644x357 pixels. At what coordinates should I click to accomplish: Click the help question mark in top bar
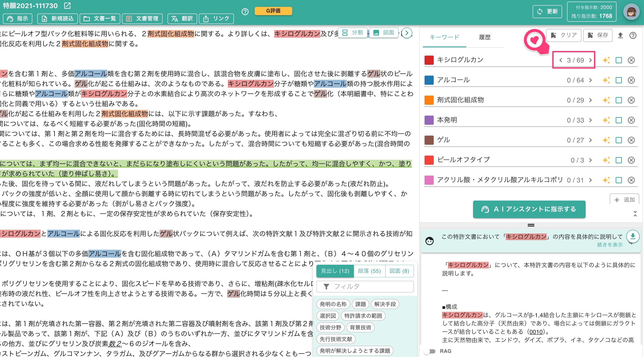[x=245, y=11]
